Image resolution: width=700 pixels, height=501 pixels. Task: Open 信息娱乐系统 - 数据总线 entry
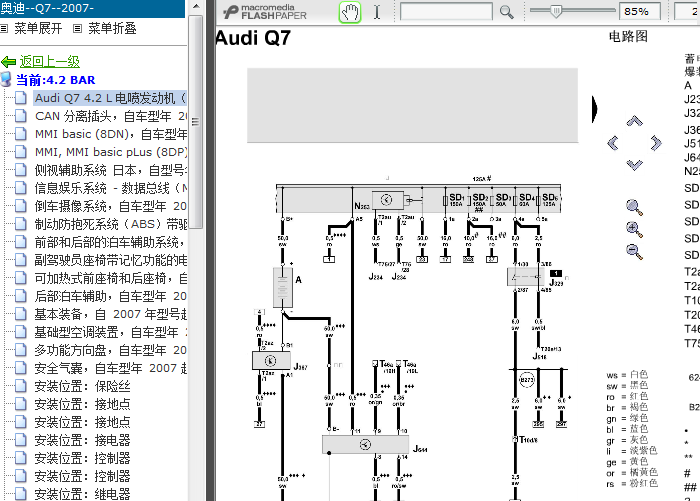111,188
